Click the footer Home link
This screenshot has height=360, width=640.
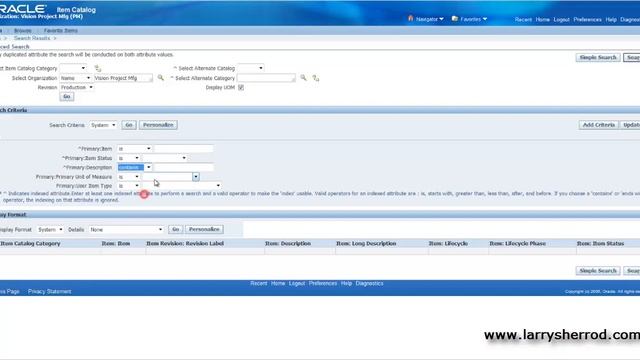tap(278, 283)
